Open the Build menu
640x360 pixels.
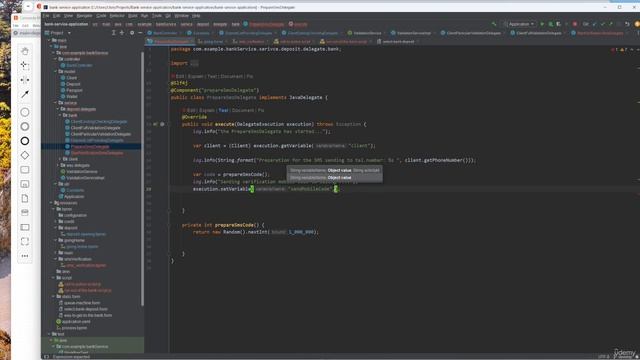(x=133, y=16)
